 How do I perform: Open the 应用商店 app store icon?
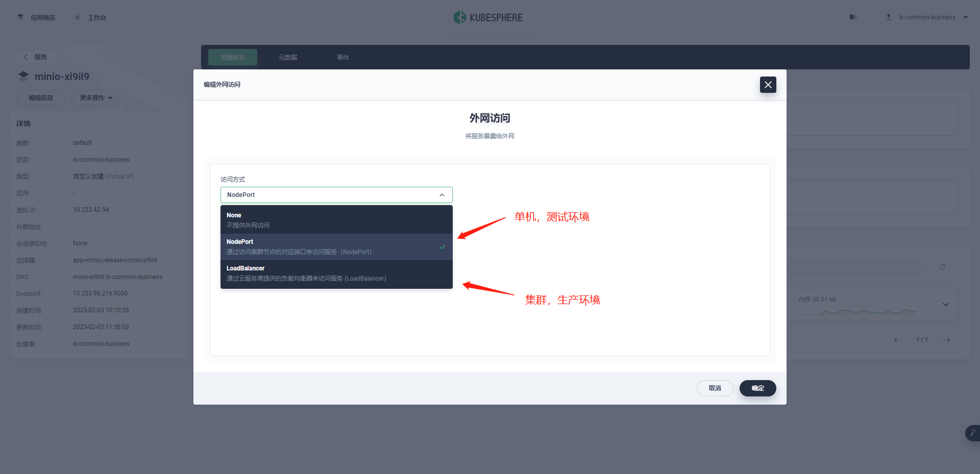coord(20,16)
